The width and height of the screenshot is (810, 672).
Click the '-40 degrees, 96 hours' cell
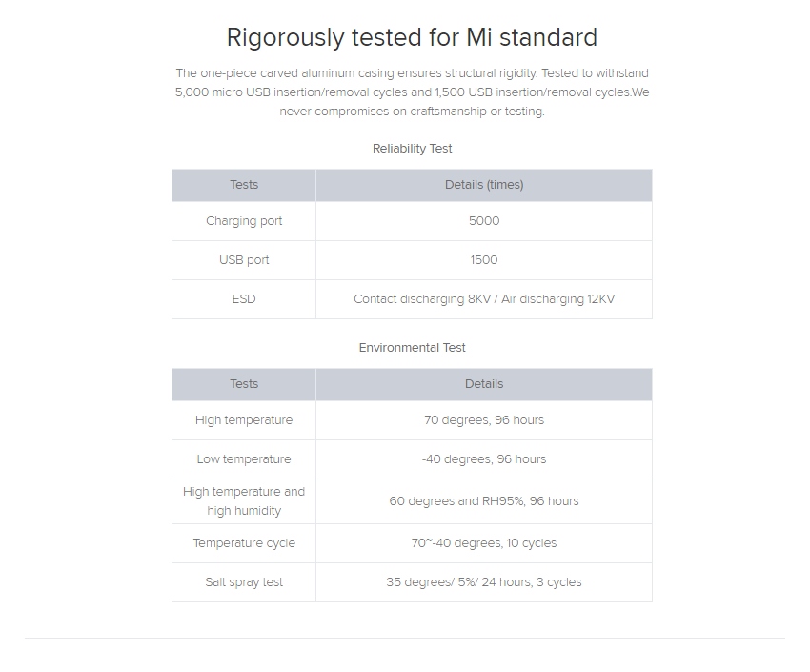click(x=484, y=459)
